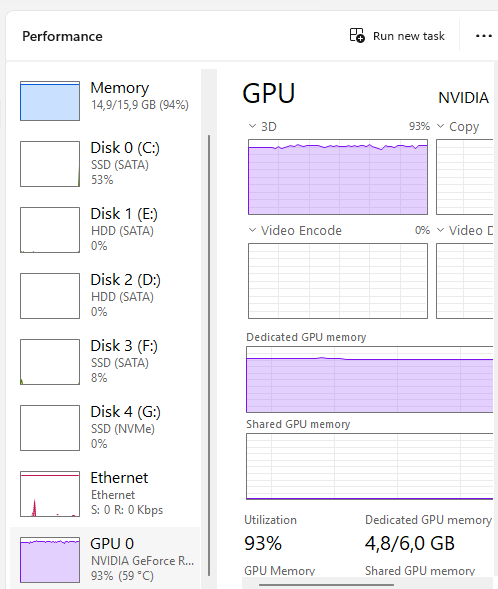Click the horizontal scrollbar under GPU details
The image size is (498, 589).
tap(326, 584)
